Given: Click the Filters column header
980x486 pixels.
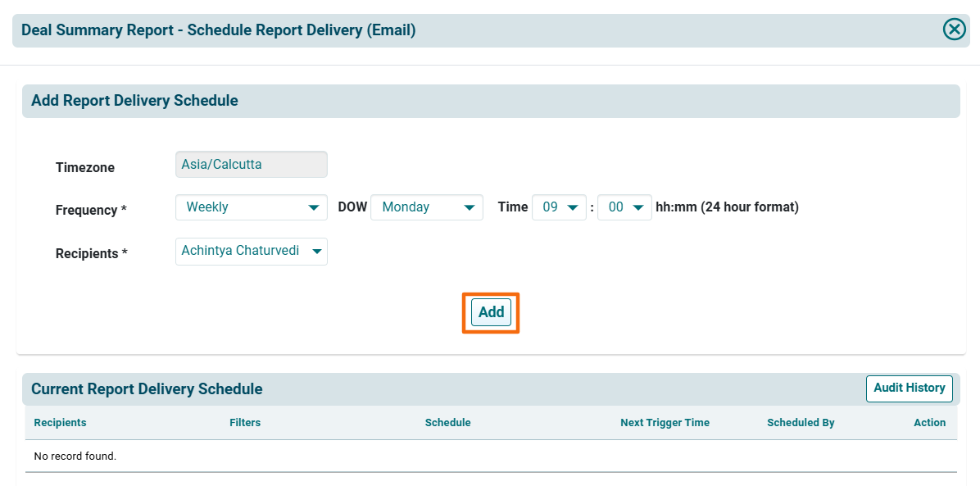Looking at the screenshot, I should click(x=245, y=423).
